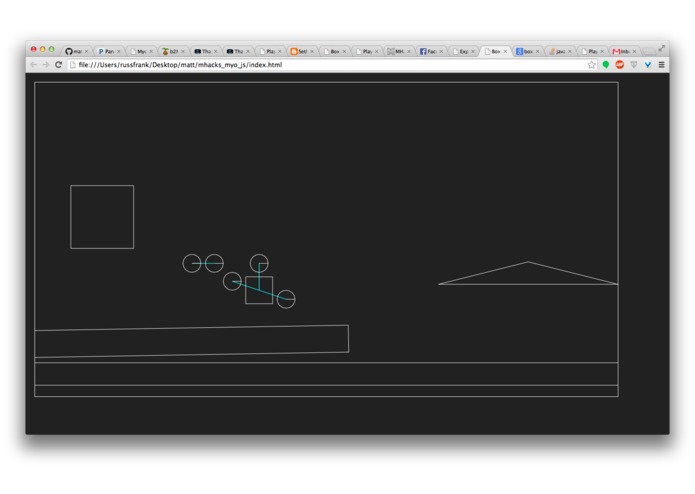The height and width of the screenshot is (494, 695).
Task: Go back to the previous page
Action: pyautogui.click(x=33, y=65)
